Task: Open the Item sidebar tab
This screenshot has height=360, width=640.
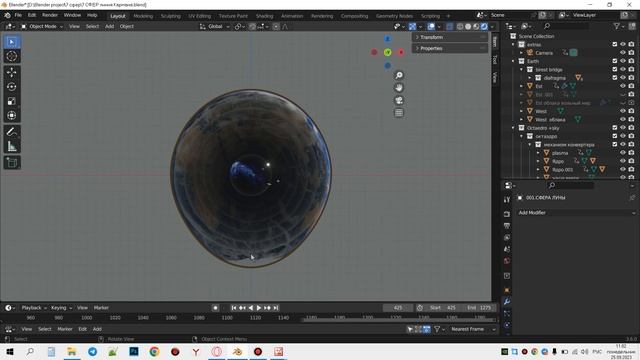Action: [495, 41]
